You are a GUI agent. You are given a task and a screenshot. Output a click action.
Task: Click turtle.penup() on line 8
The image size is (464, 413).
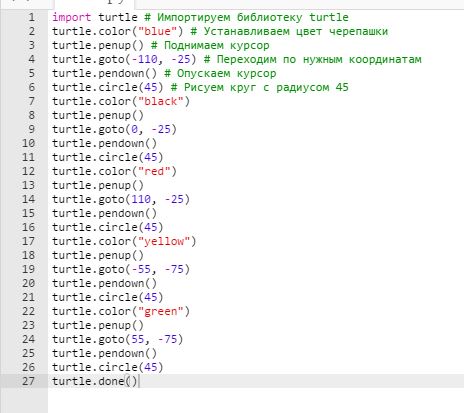coord(98,115)
